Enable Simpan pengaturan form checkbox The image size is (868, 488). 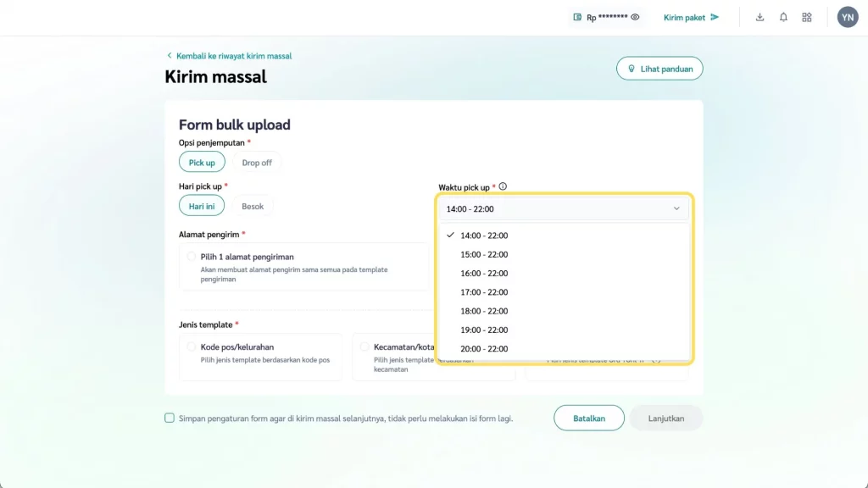pos(170,418)
